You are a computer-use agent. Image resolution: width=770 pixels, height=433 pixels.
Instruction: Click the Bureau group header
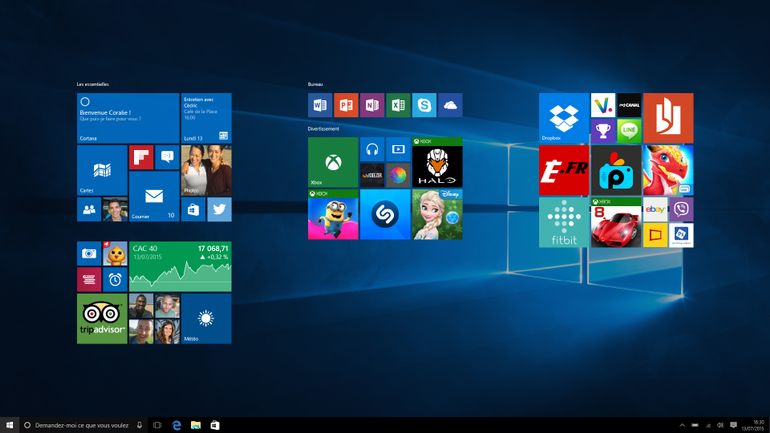(x=315, y=84)
